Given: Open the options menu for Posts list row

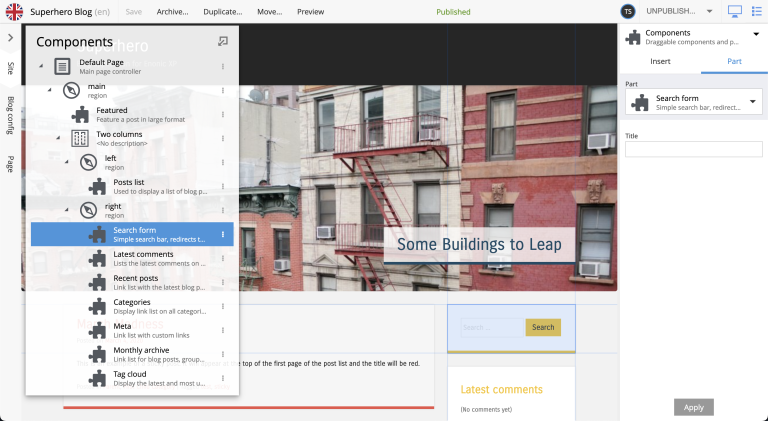Looking at the screenshot, I should click(x=223, y=187).
